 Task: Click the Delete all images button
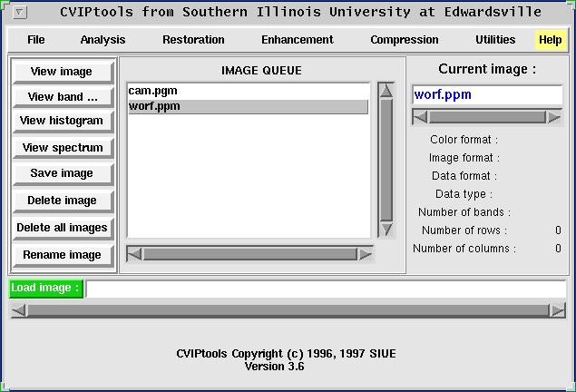62,228
